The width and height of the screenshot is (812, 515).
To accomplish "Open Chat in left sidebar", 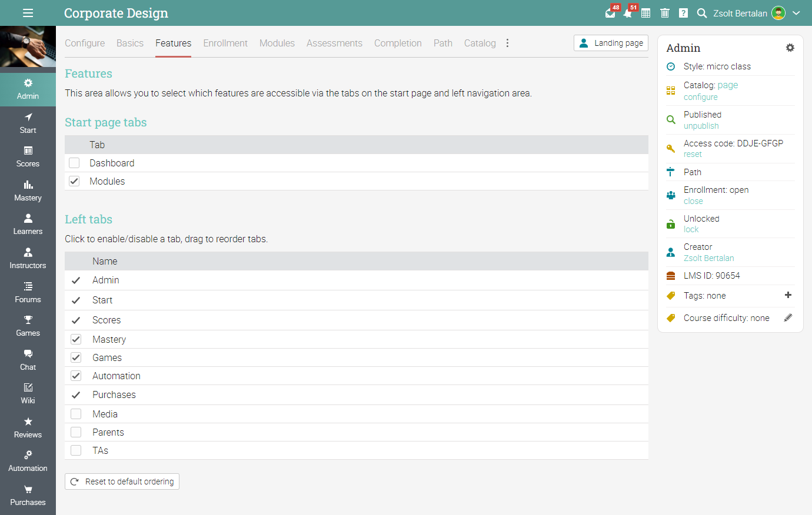I will tap(28, 360).
